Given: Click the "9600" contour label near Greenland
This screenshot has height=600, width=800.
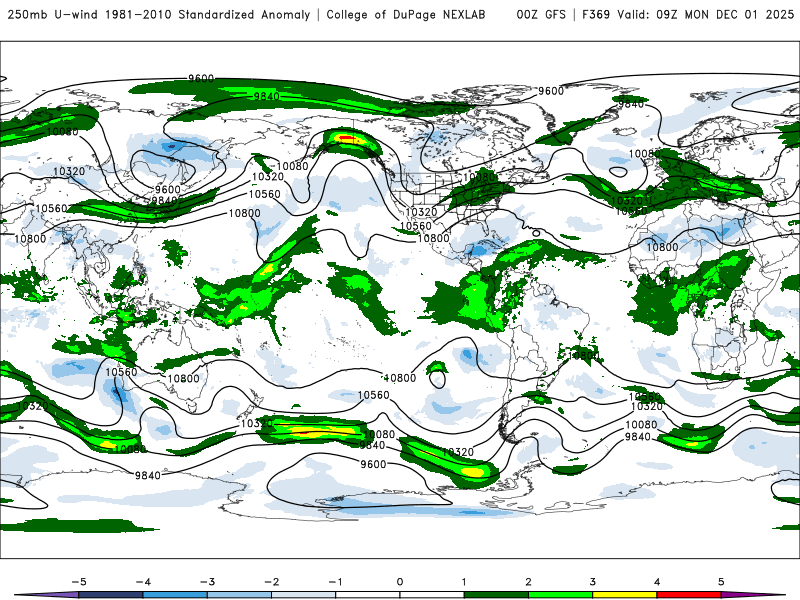Looking at the screenshot, I should point(551,91).
